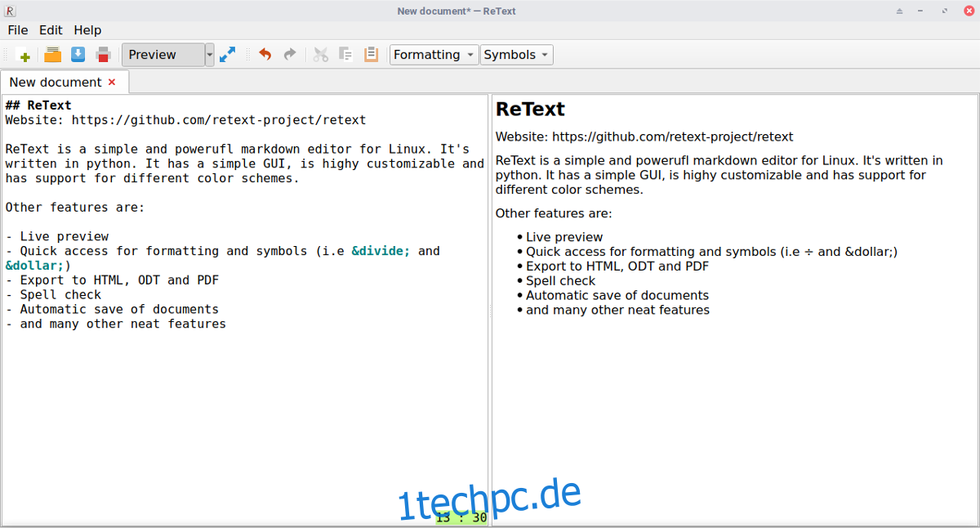Print the document using the printer icon

coord(103,55)
